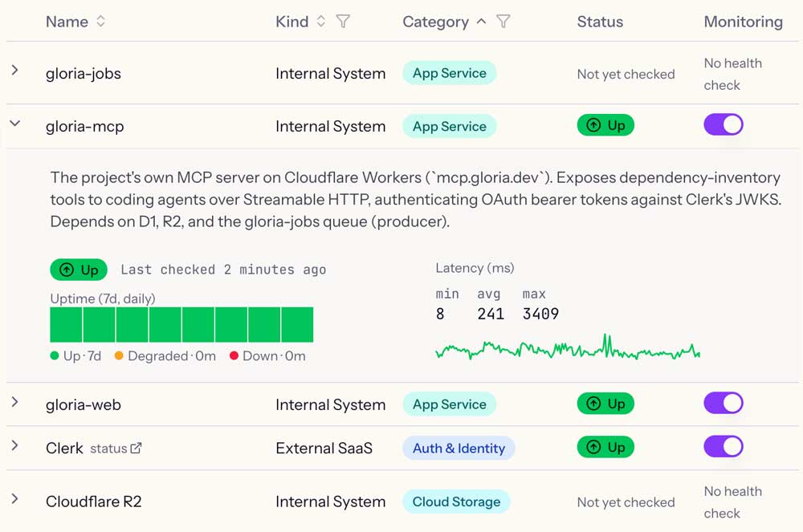Click the Status column header

click(600, 22)
